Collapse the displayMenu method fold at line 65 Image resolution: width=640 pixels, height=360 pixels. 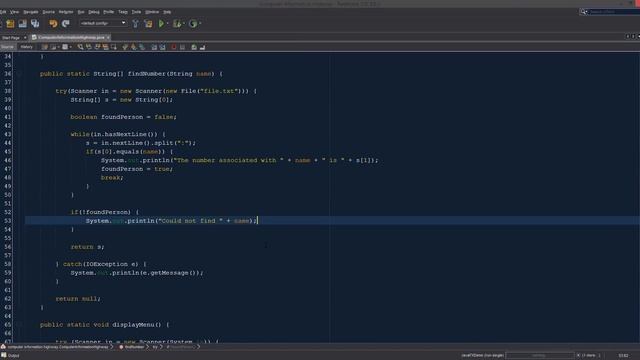point(19,325)
